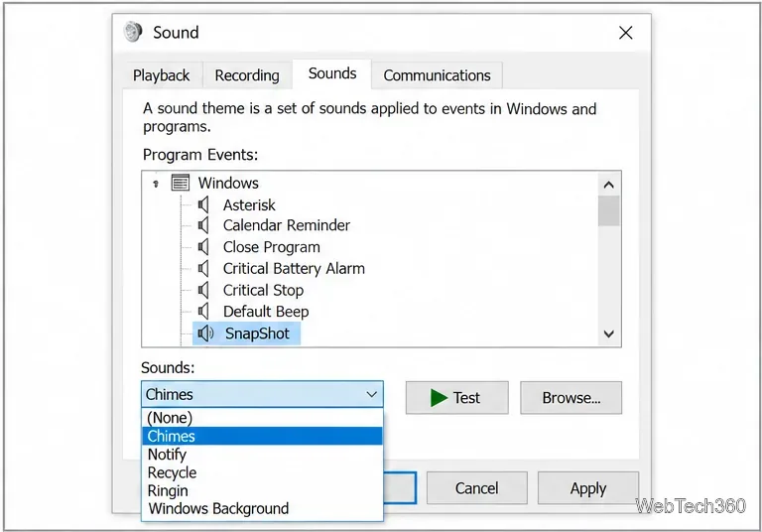Click the speaker icon beside Default Beep

coord(203,312)
